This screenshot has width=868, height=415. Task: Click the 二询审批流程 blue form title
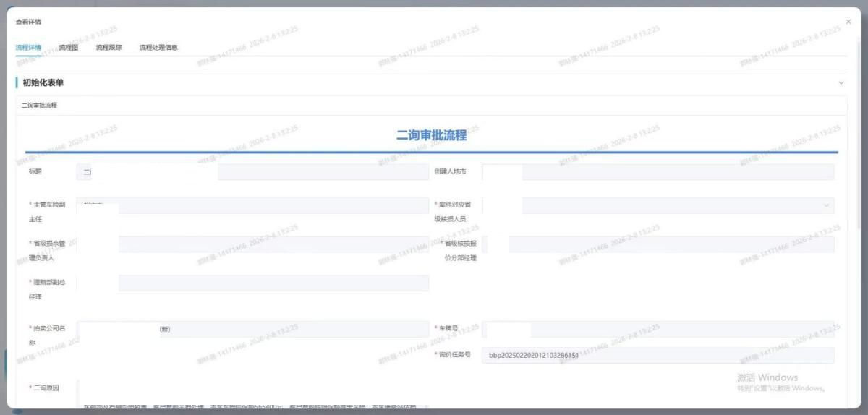(431, 135)
